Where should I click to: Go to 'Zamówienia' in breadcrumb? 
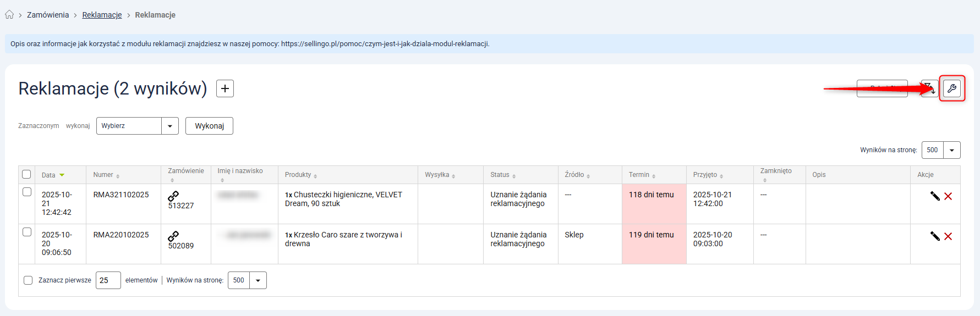[x=48, y=15]
